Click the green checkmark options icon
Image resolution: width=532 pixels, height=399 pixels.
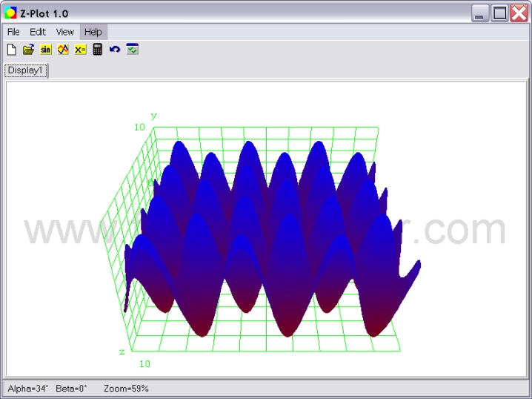(132, 50)
